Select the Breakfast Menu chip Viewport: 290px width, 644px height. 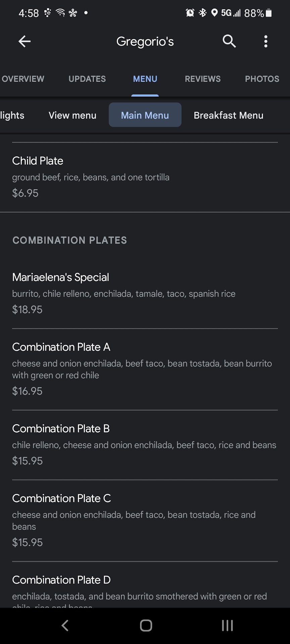(228, 115)
